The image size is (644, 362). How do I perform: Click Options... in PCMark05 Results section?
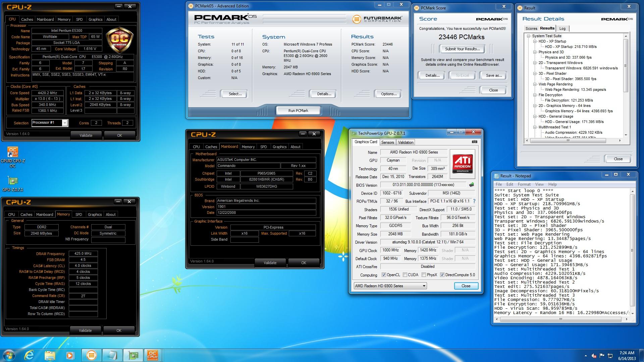389,94
